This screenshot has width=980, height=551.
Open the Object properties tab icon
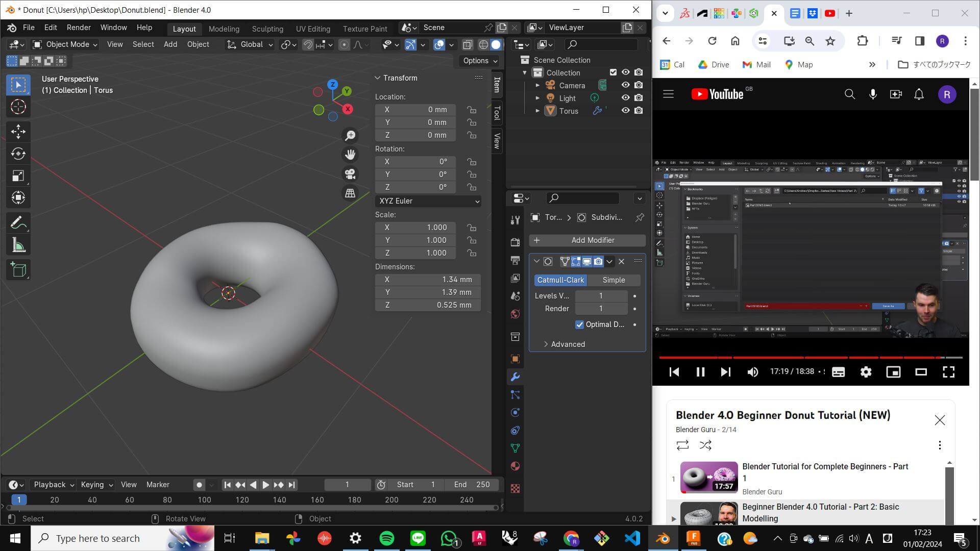click(515, 359)
